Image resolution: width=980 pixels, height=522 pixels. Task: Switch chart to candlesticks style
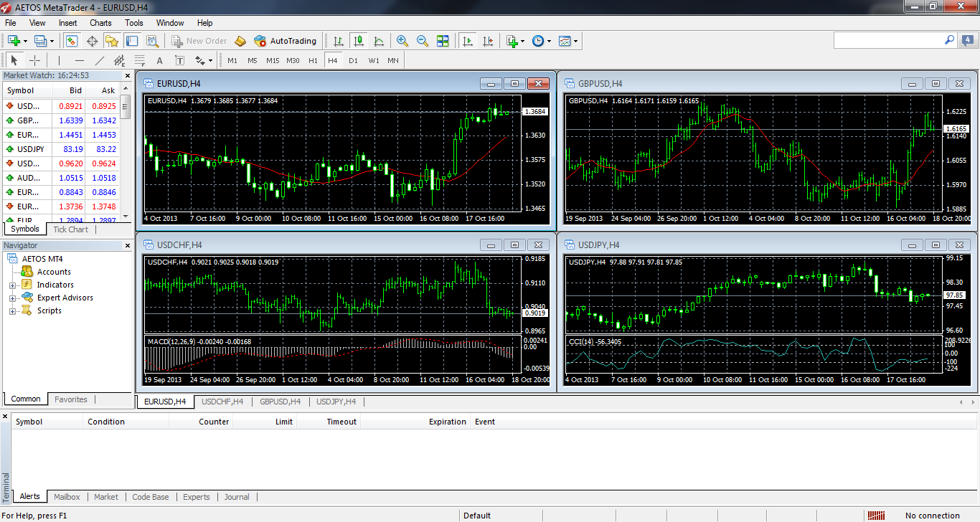click(x=359, y=41)
